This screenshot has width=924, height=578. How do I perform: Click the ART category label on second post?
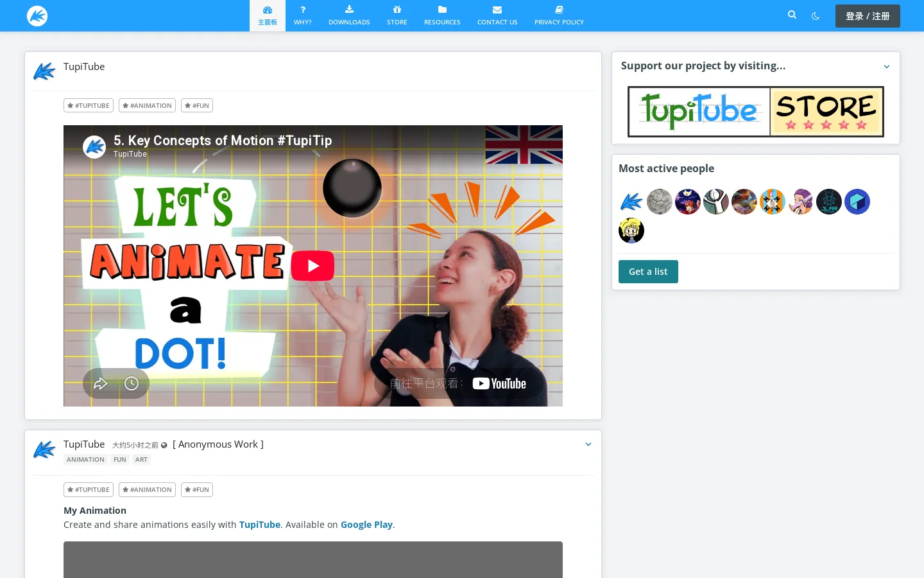click(141, 460)
